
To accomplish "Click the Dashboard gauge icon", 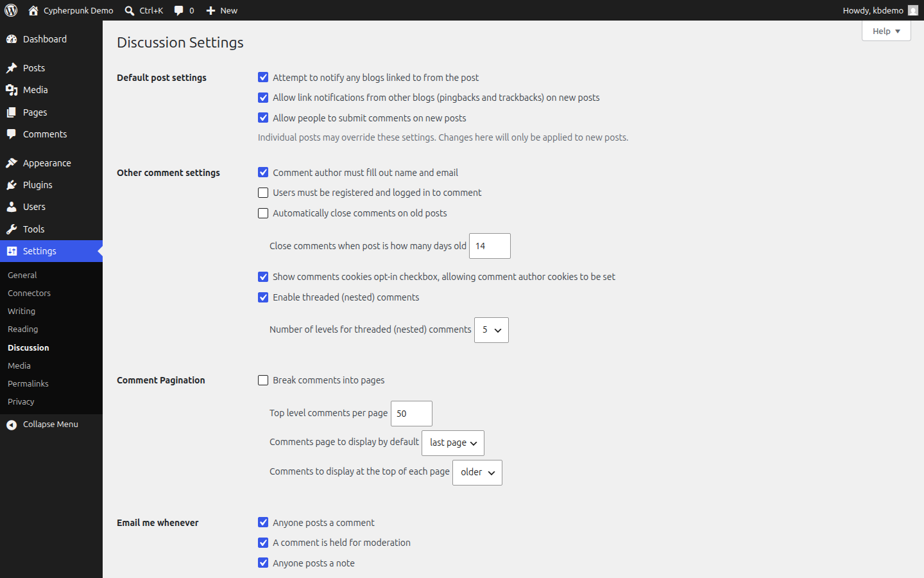I will (12, 39).
